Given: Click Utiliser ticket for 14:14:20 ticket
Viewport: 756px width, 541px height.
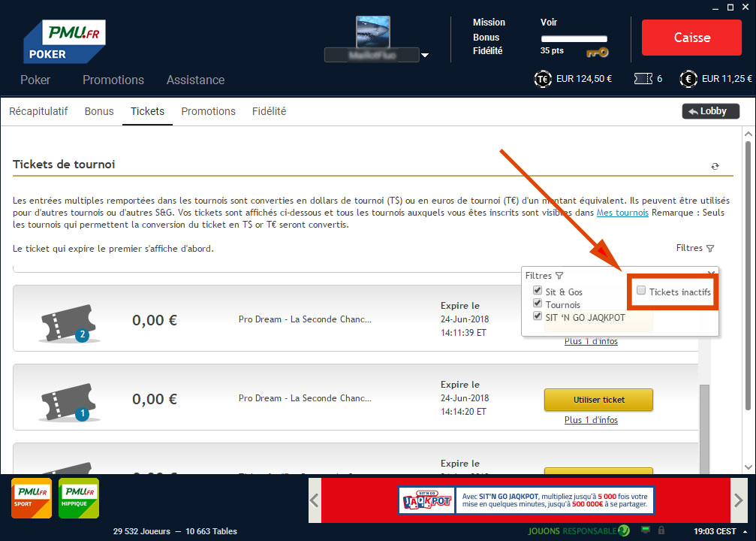Looking at the screenshot, I should coord(599,400).
